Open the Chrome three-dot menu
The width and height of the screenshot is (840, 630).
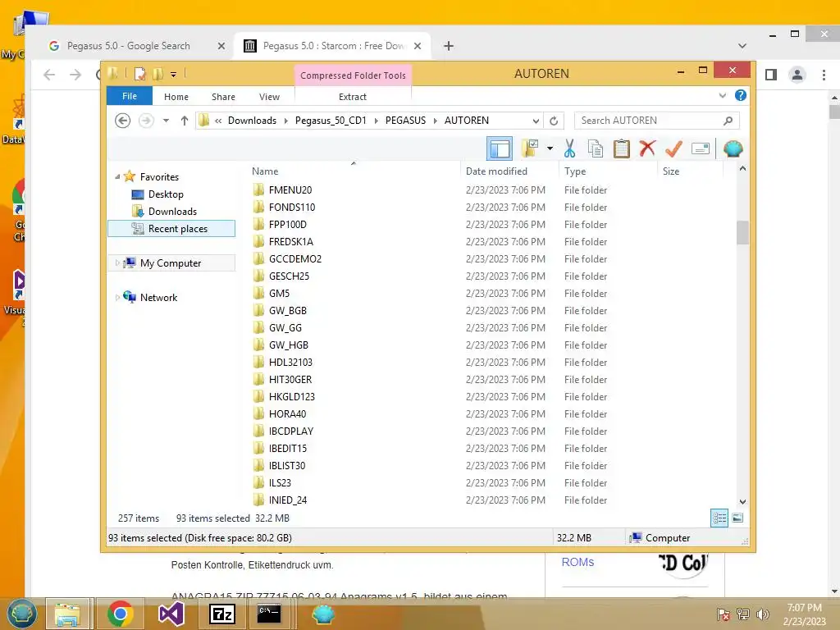pos(824,75)
